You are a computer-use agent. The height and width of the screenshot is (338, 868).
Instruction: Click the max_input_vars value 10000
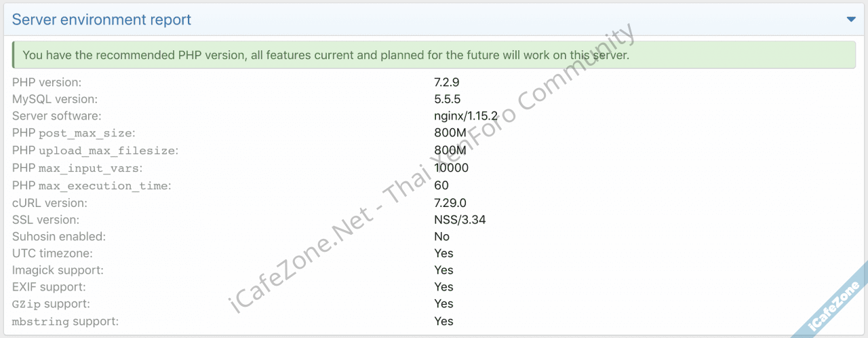451,168
